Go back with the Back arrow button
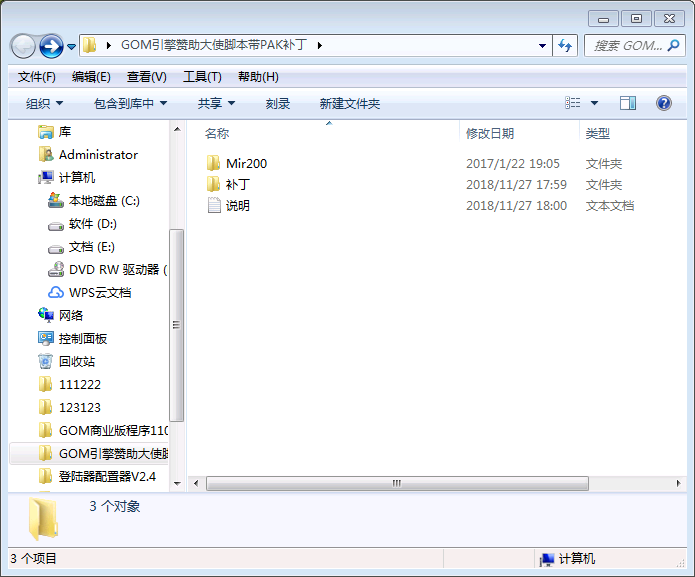Screen dimensions: 695x577 (23, 46)
